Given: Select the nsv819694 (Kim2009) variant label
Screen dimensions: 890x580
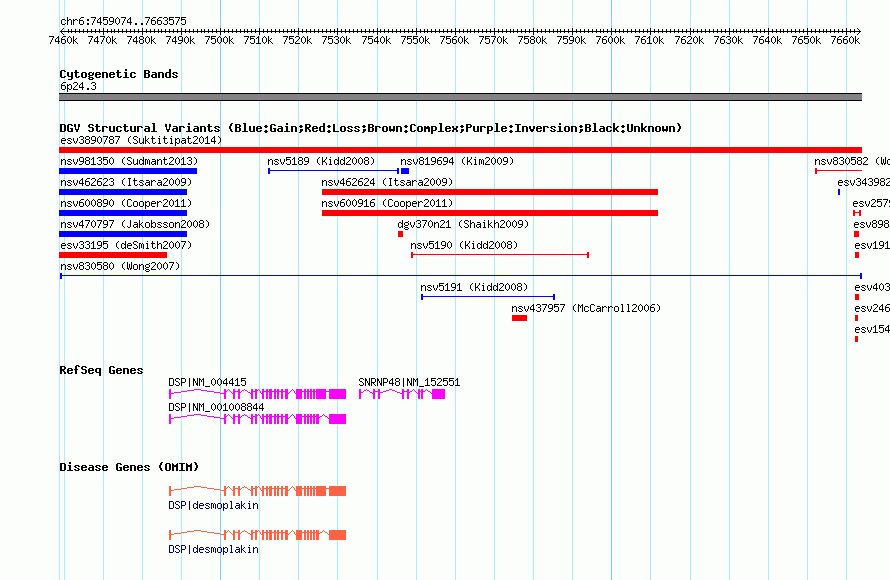Looking at the screenshot, I should click(457, 161).
